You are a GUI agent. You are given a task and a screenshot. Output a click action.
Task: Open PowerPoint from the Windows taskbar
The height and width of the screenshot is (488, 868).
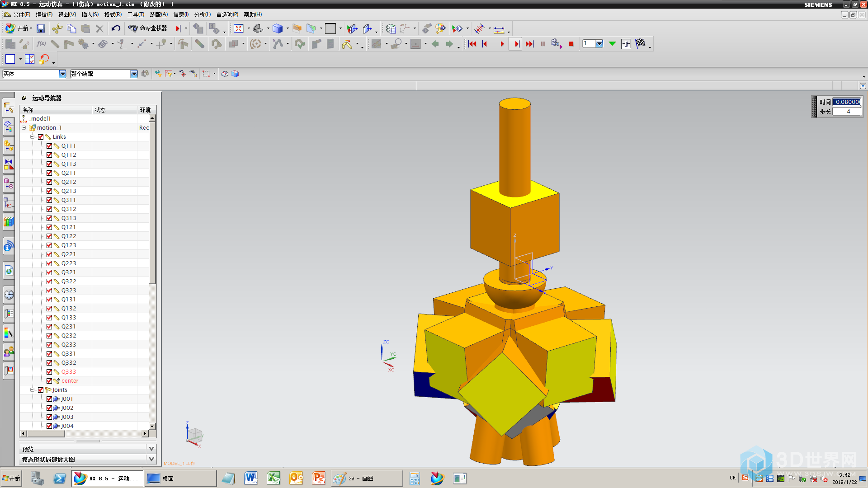319,478
